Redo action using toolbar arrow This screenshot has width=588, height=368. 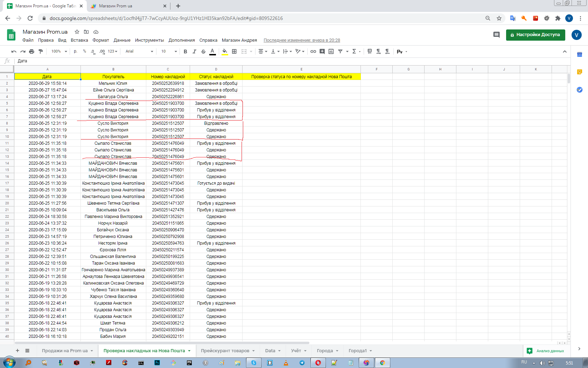coord(23,52)
